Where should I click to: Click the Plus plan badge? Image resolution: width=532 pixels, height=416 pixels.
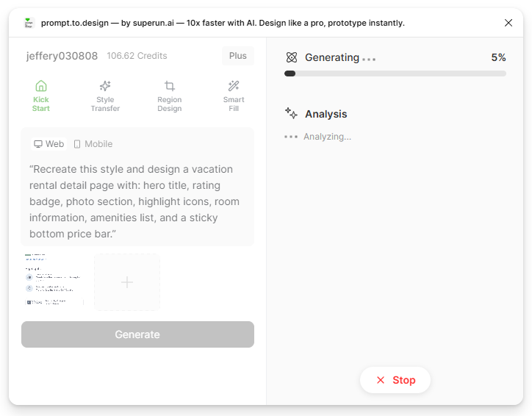click(238, 56)
